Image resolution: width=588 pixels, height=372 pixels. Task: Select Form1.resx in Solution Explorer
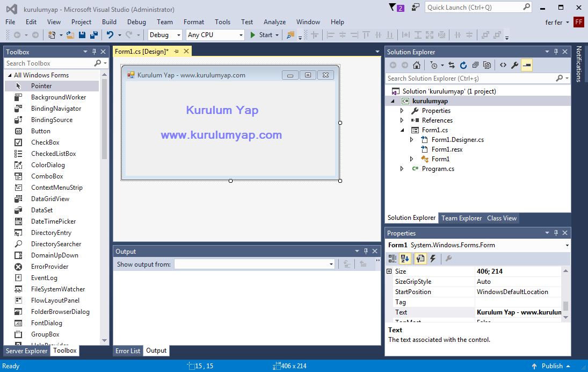[x=447, y=149]
